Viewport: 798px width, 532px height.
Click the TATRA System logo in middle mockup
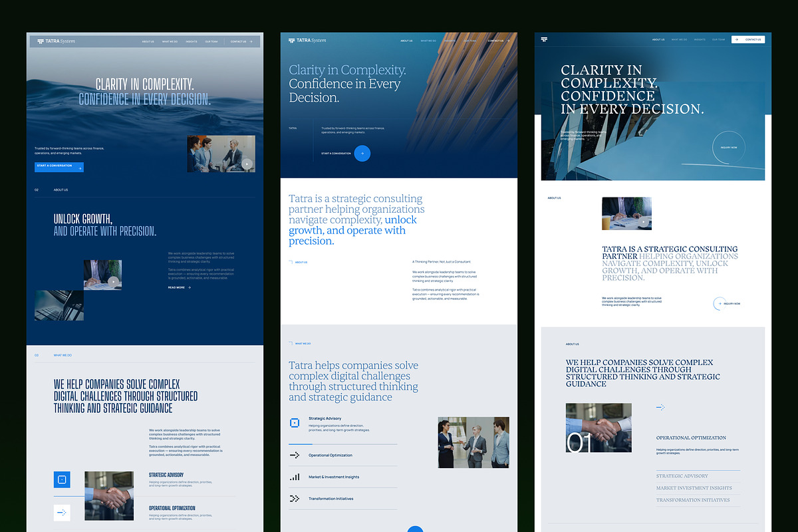coord(307,41)
